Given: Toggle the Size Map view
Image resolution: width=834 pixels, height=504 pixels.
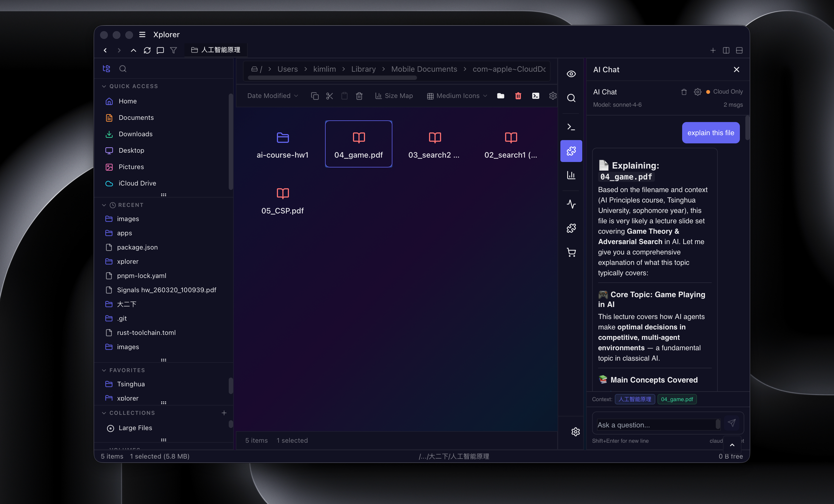Looking at the screenshot, I should coord(394,96).
